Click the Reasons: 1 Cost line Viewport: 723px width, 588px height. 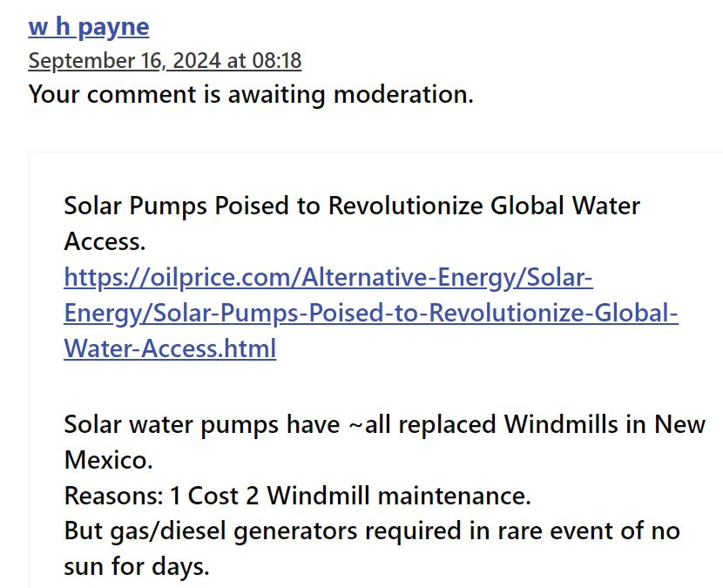coord(297,497)
